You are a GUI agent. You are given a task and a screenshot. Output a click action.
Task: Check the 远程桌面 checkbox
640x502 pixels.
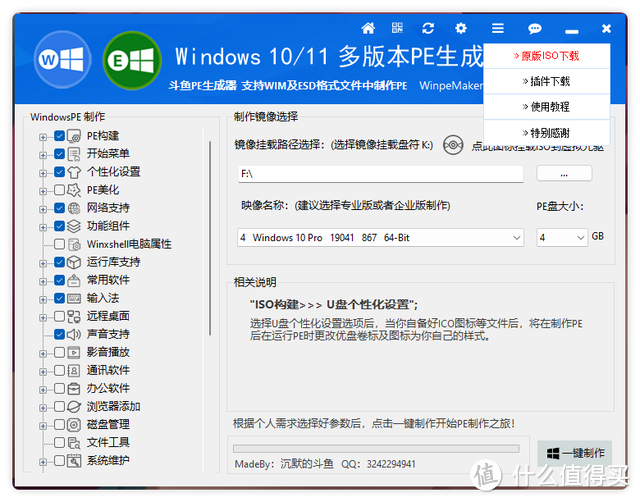pyautogui.click(x=59, y=316)
